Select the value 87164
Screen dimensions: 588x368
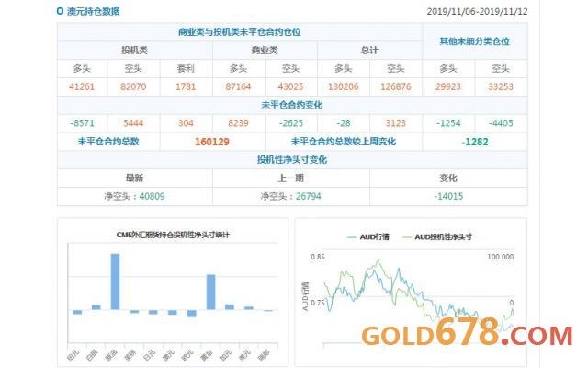coord(238,86)
